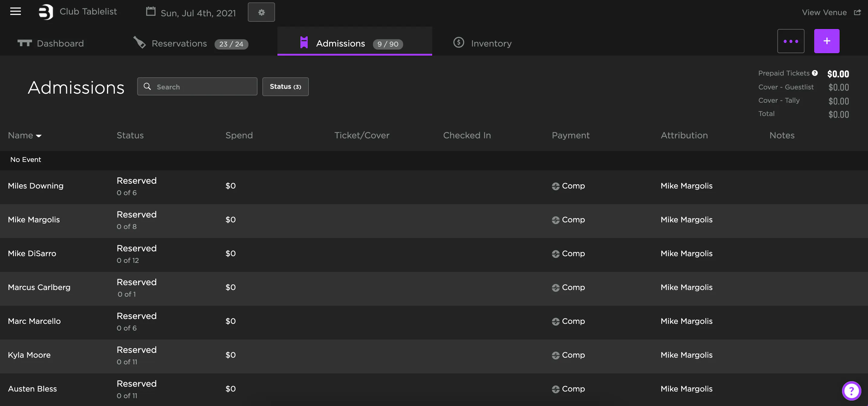Open the calendar date picker icon

pos(151,11)
